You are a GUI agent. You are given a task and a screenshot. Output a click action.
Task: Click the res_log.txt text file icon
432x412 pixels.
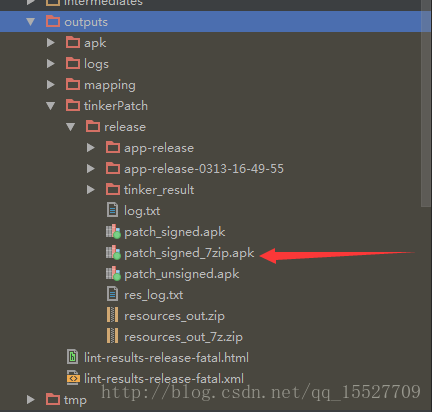click(113, 294)
